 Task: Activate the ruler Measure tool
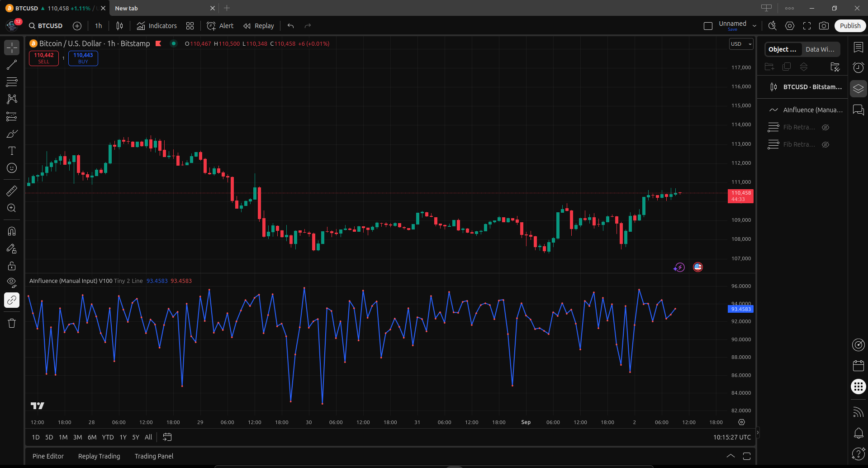[x=12, y=191]
